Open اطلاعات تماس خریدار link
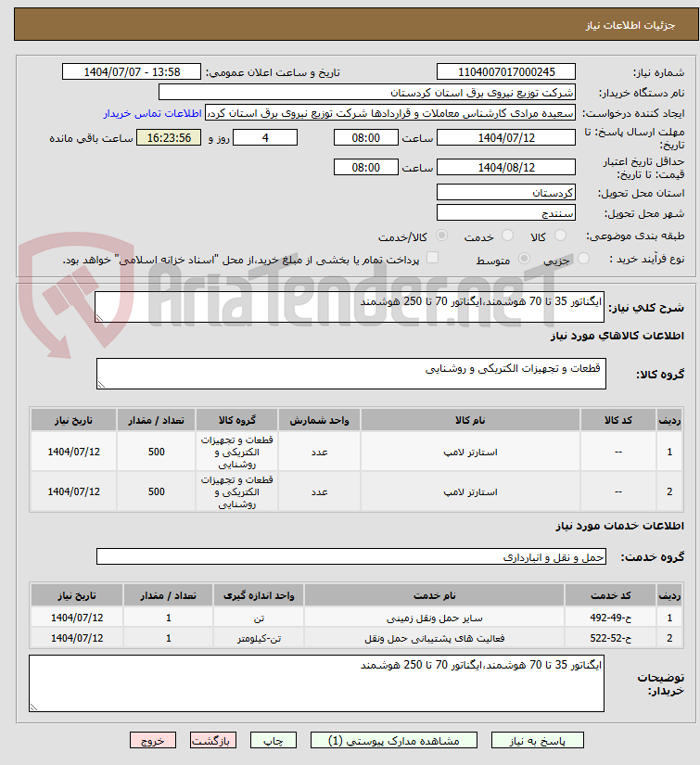 [152, 113]
